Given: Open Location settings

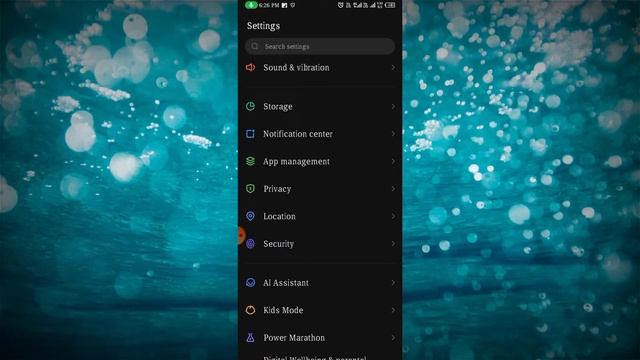Looking at the screenshot, I should (320, 216).
